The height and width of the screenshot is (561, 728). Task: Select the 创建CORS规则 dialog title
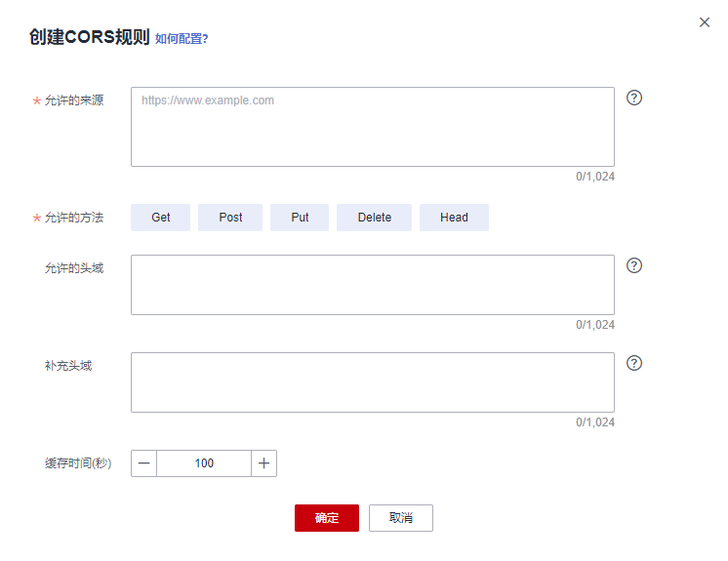click(90, 37)
